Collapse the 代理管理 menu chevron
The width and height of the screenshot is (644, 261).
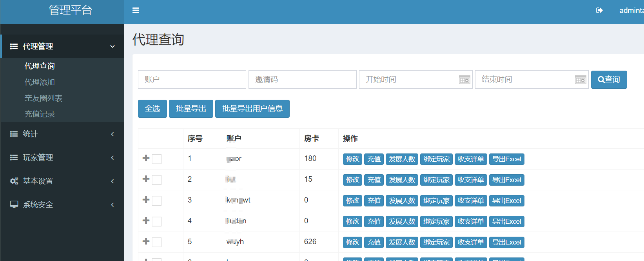point(112,46)
